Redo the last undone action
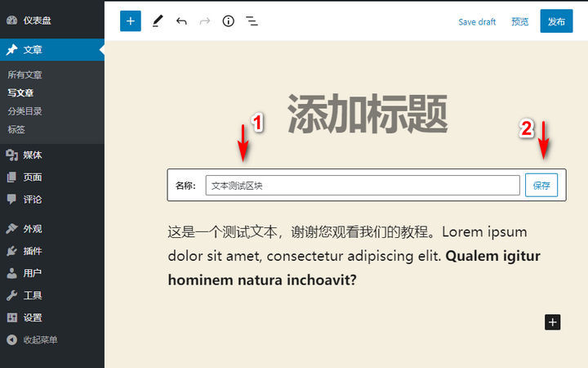This screenshot has width=588, height=368. click(x=205, y=21)
